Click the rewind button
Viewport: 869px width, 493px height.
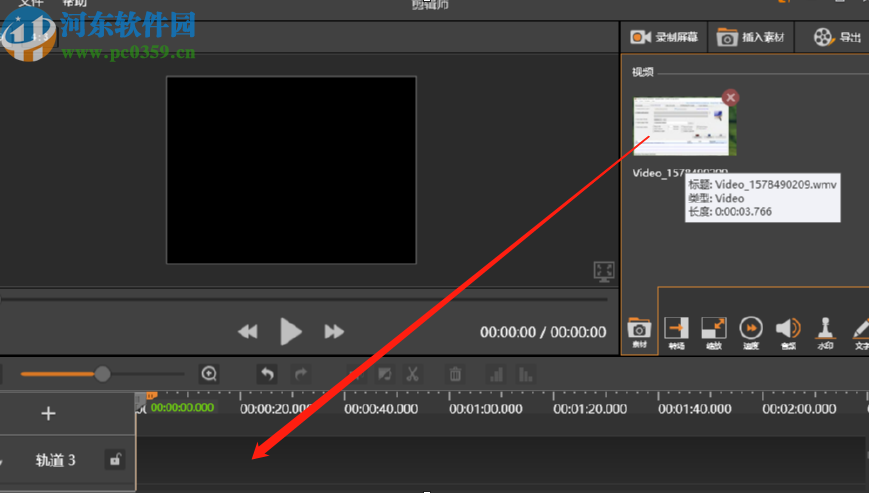[247, 332]
